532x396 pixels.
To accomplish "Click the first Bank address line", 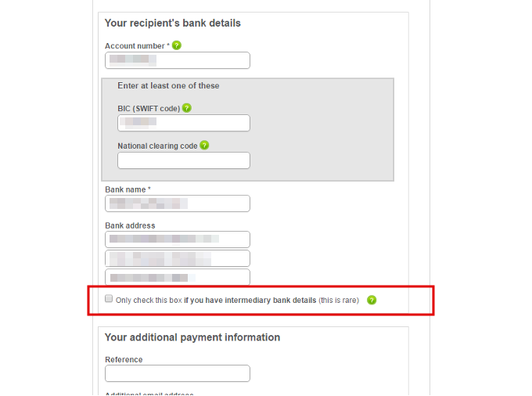I will pos(178,239).
